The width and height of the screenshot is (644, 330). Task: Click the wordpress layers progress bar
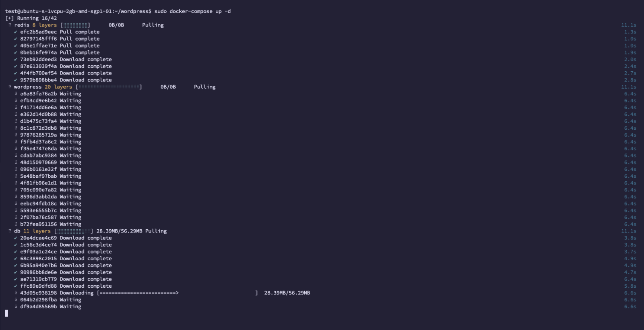tap(109, 87)
